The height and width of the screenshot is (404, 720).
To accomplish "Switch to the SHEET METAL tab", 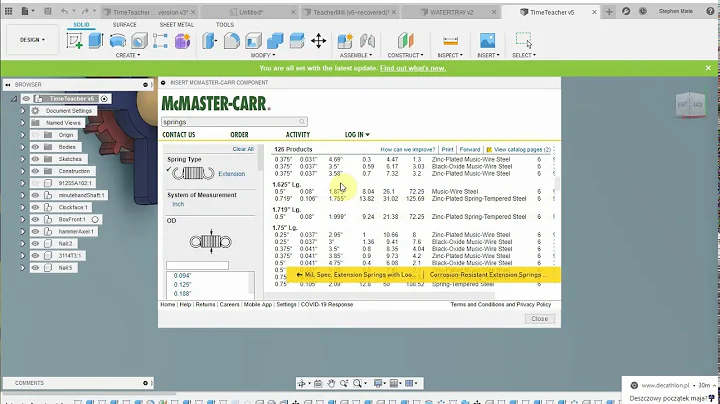I will (176, 25).
